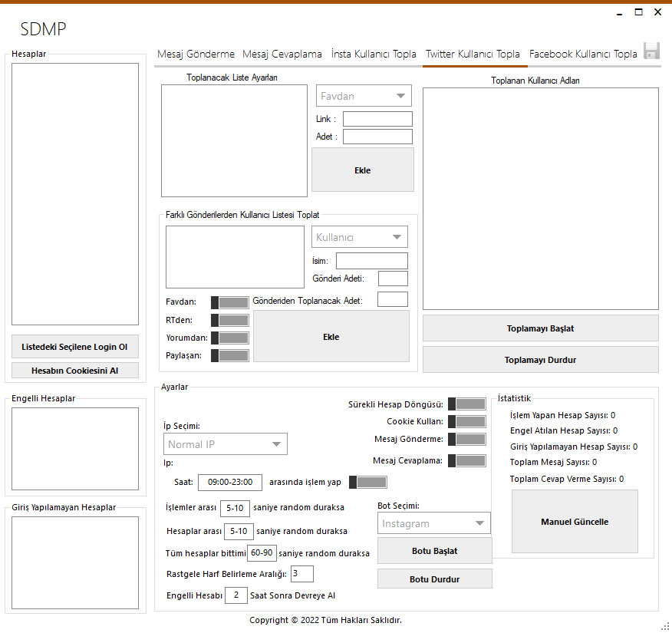This screenshot has height=633, width=672.
Task: Open the Favdan dropdown
Action: (364, 96)
